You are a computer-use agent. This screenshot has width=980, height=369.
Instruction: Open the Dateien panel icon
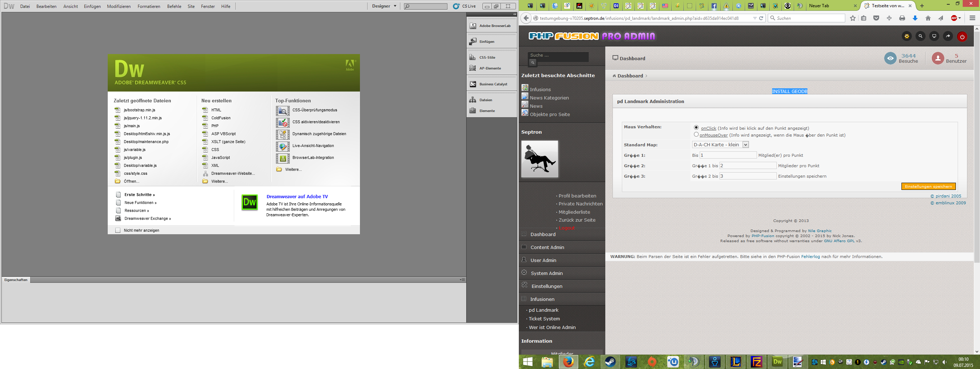[473, 100]
